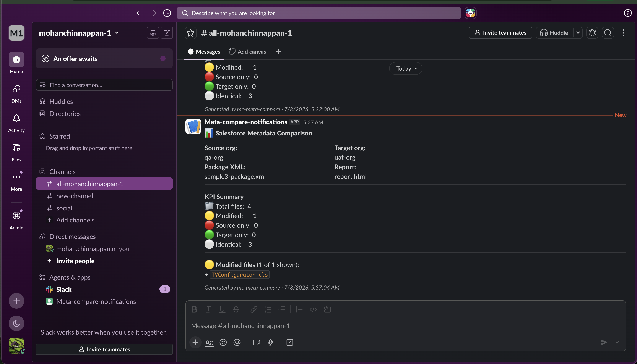Click Invite people in sidebar
Screen dimensions: 637x364
[104, 261]
